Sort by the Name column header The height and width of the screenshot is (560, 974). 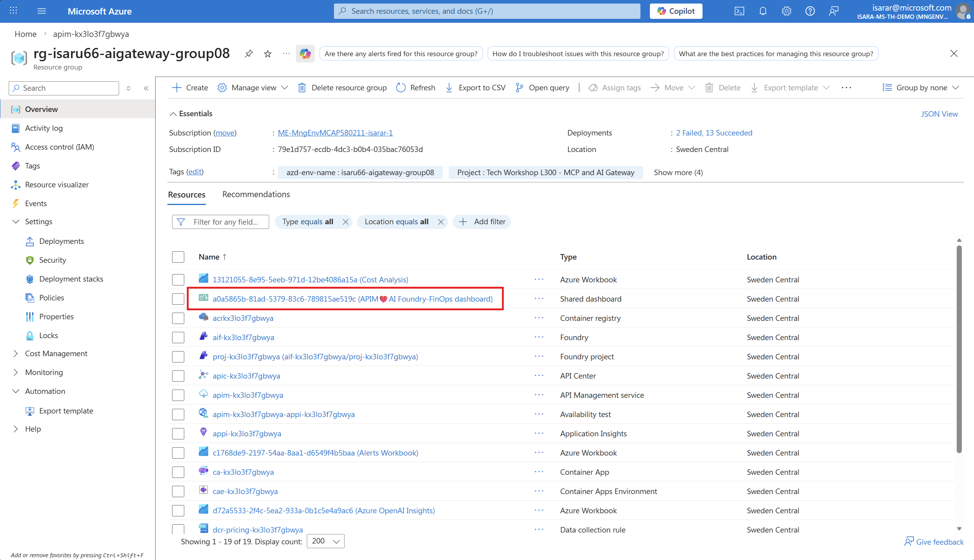point(213,257)
